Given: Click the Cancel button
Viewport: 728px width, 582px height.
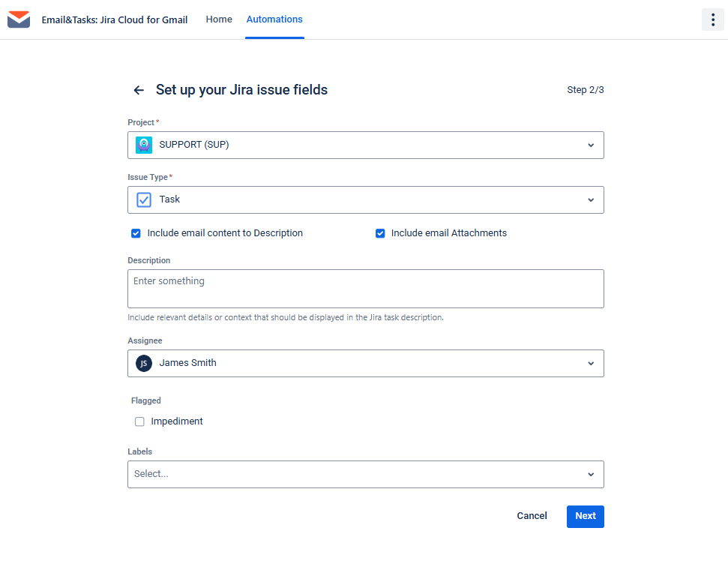Looking at the screenshot, I should tap(532, 516).
